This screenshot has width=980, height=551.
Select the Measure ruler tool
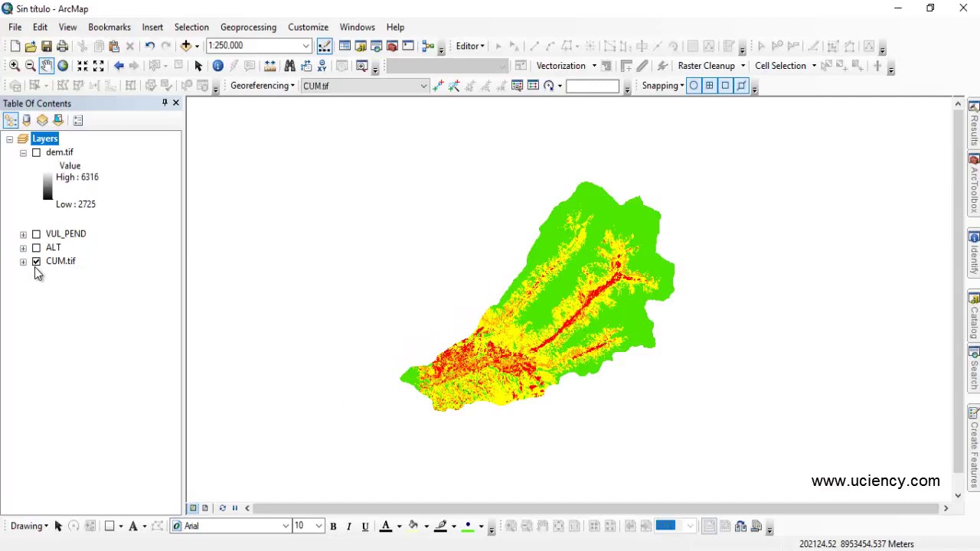[x=269, y=66]
